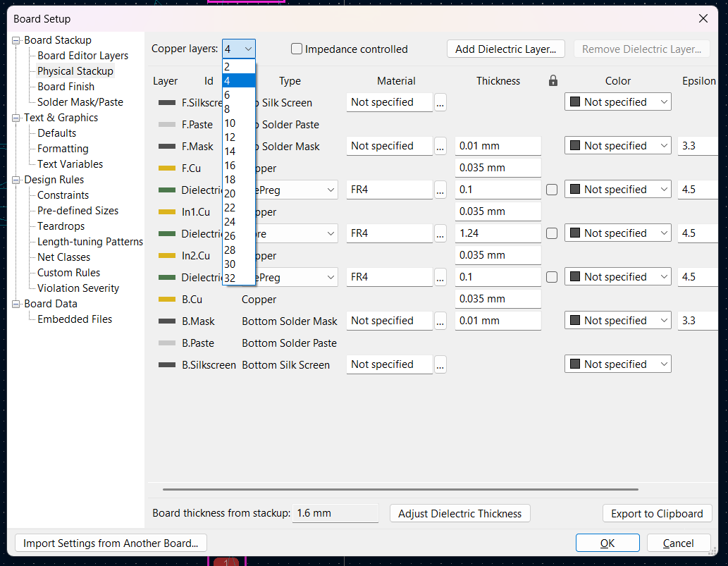Tick the lock checkbox beside In1.Cu dielectric
The image size is (728, 566).
pyautogui.click(x=552, y=190)
